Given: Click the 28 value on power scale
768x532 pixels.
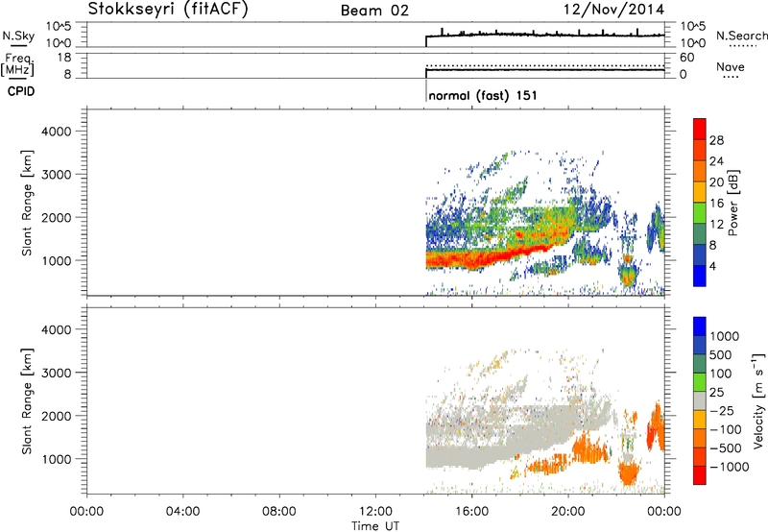Looking at the screenshot, I should (716, 140).
